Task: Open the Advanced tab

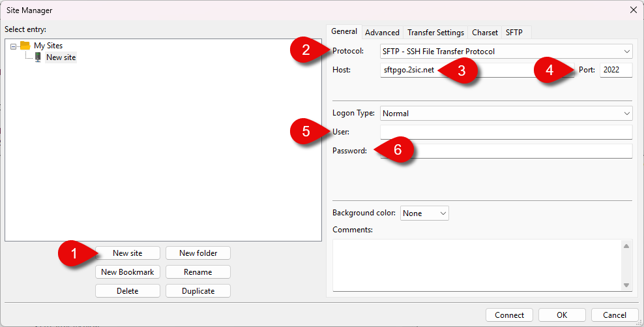Action: (x=382, y=33)
